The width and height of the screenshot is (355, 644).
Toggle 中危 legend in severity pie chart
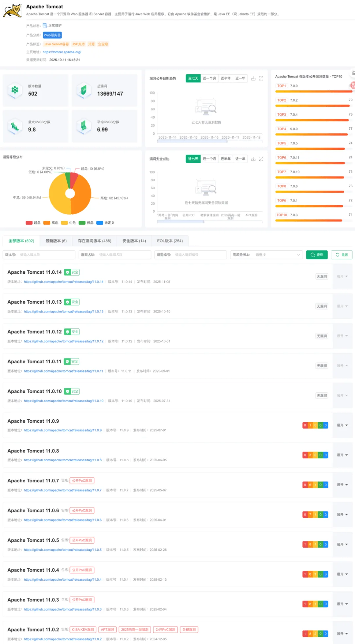[68, 223]
